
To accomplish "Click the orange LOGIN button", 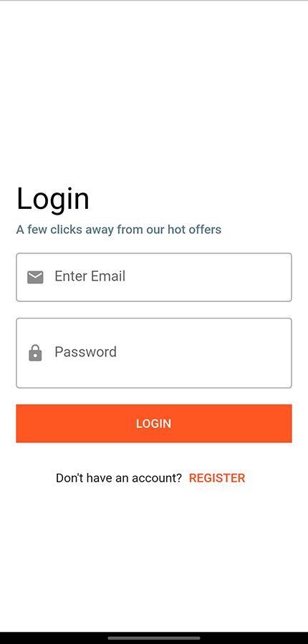I will point(154,424).
